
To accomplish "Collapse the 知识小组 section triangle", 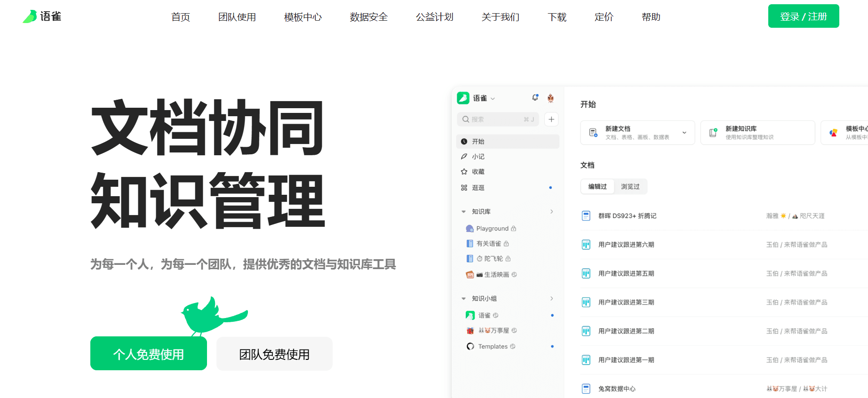I will (463, 299).
